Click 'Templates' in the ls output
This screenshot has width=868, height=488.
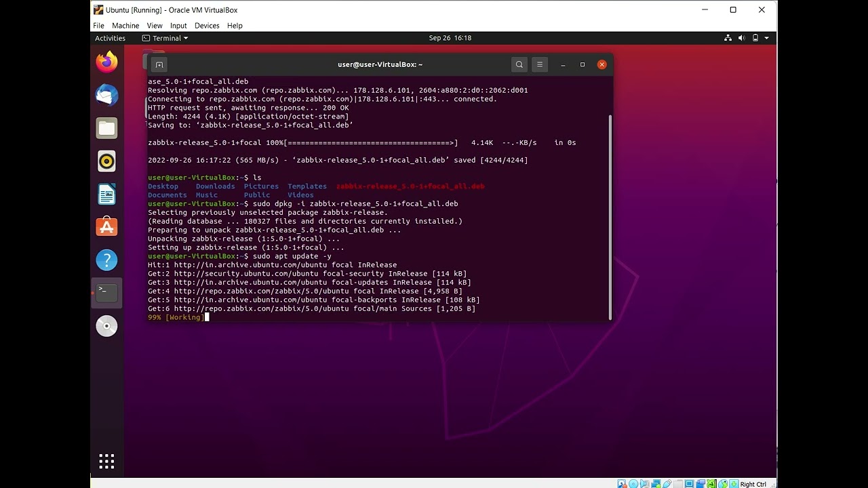(307, 186)
